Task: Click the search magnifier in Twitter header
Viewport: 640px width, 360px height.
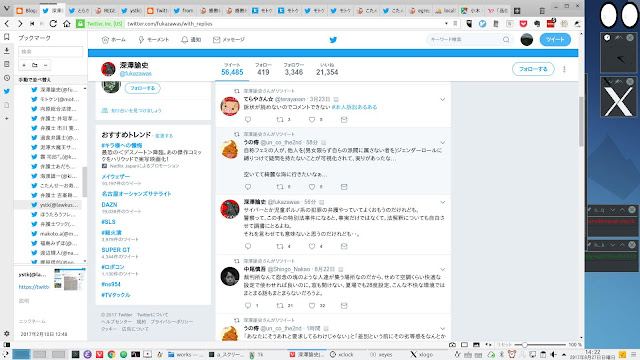Action: [506, 40]
